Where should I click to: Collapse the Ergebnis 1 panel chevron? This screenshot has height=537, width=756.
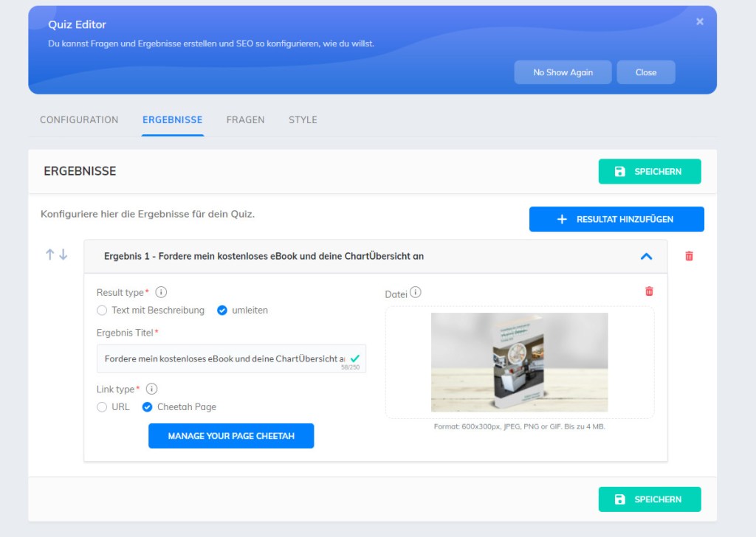coord(646,257)
